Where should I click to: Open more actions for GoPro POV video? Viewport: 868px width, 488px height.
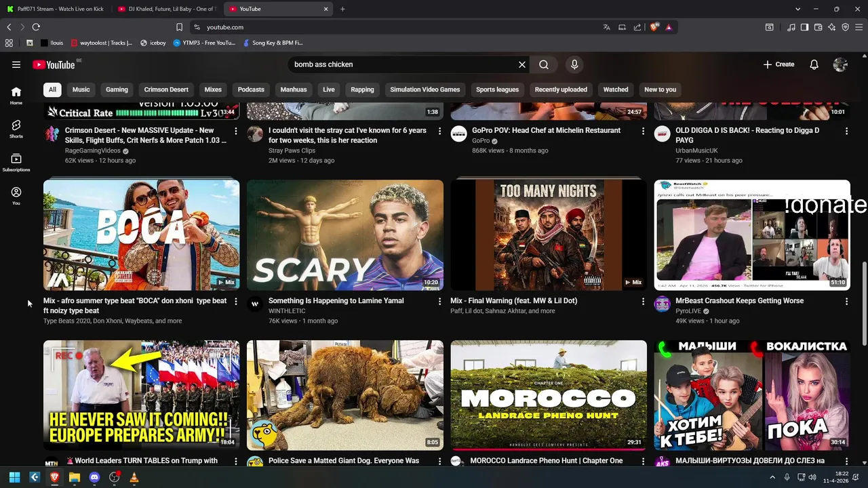click(643, 131)
